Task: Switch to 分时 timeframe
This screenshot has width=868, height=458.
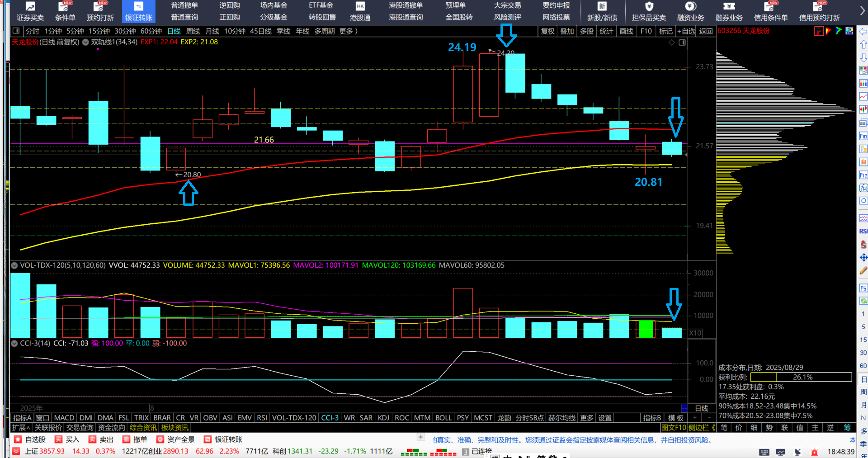Action: (33, 31)
